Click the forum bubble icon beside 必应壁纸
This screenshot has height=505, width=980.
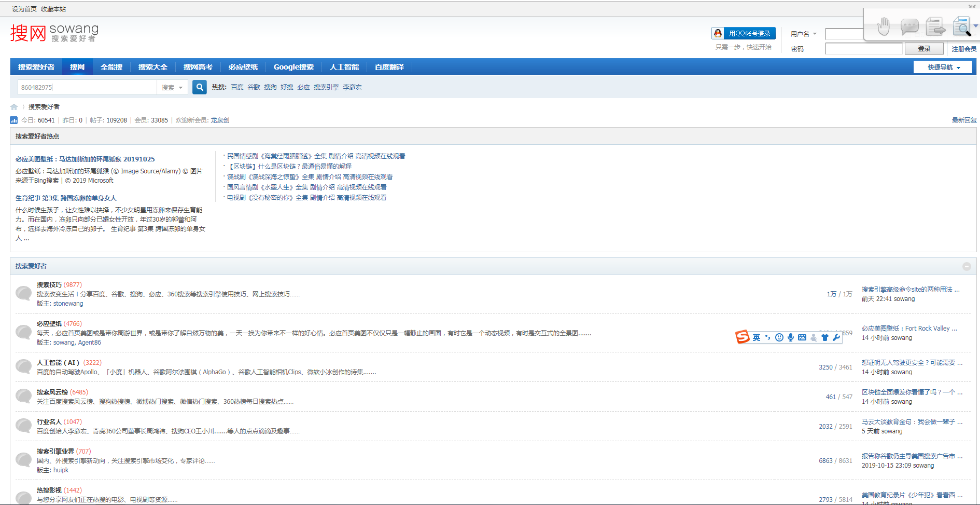pos(23,332)
